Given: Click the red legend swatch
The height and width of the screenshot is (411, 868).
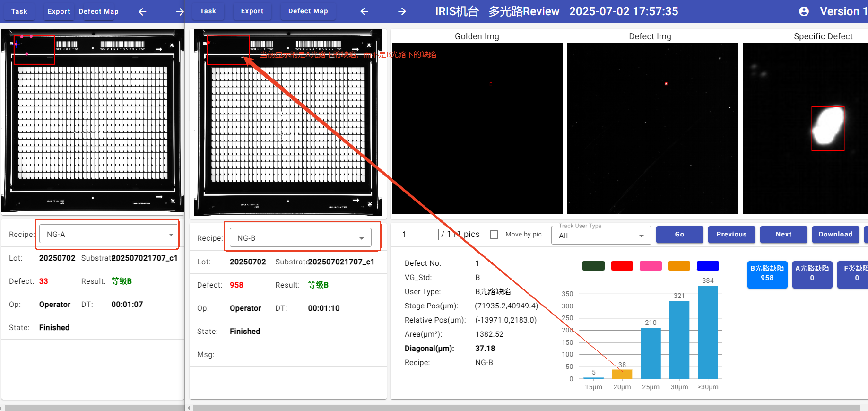Looking at the screenshot, I should pos(622,266).
